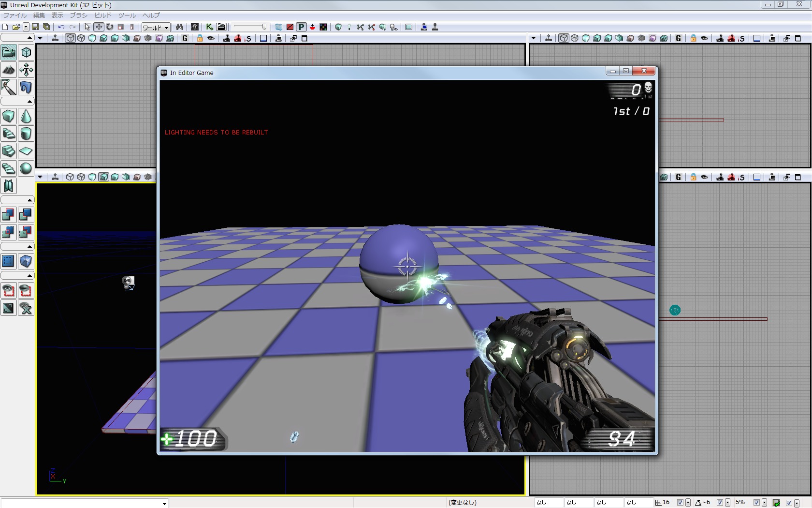Create a Cone builder brush

coord(26,117)
